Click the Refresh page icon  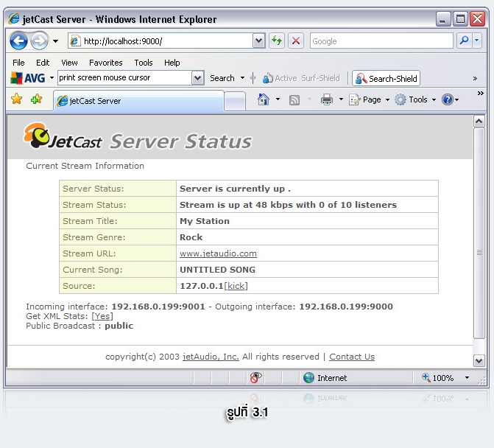pyautogui.click(x=277, y=41)
